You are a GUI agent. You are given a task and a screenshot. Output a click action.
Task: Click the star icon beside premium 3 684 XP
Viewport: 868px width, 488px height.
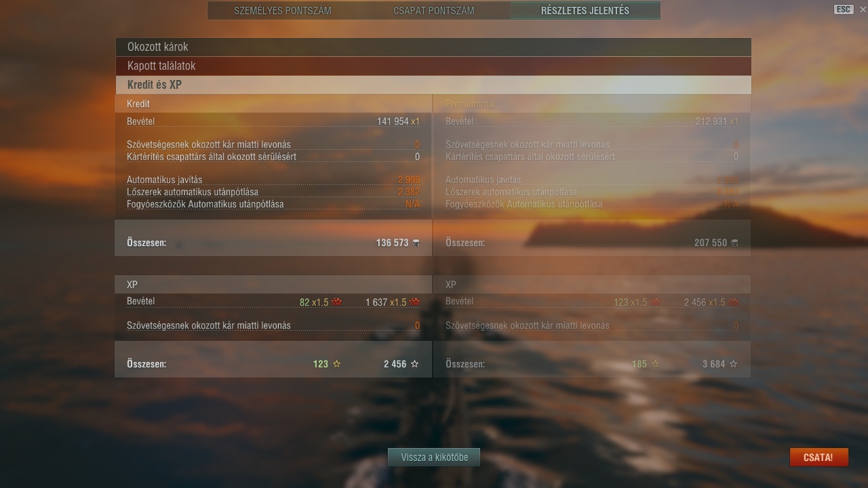(x=733, y=364)
